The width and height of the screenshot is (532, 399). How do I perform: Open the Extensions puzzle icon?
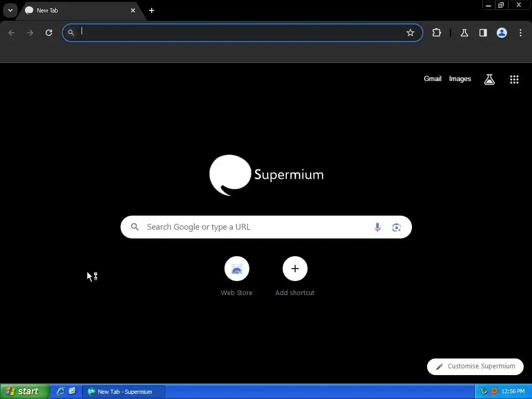click(x=436, y=33)
